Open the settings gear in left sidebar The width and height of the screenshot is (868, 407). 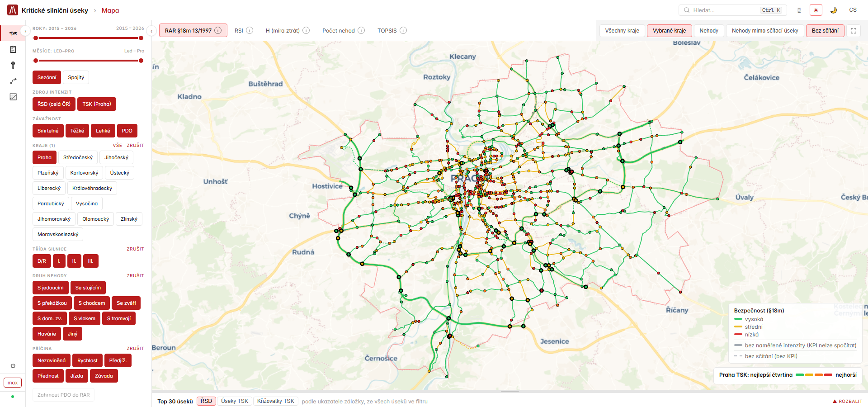click(x=13, y=366)
